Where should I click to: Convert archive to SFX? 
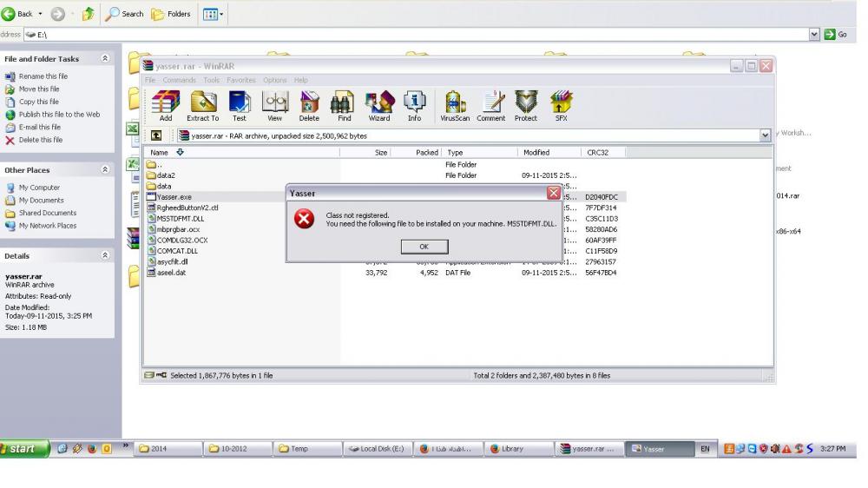[x=561, y=106]
